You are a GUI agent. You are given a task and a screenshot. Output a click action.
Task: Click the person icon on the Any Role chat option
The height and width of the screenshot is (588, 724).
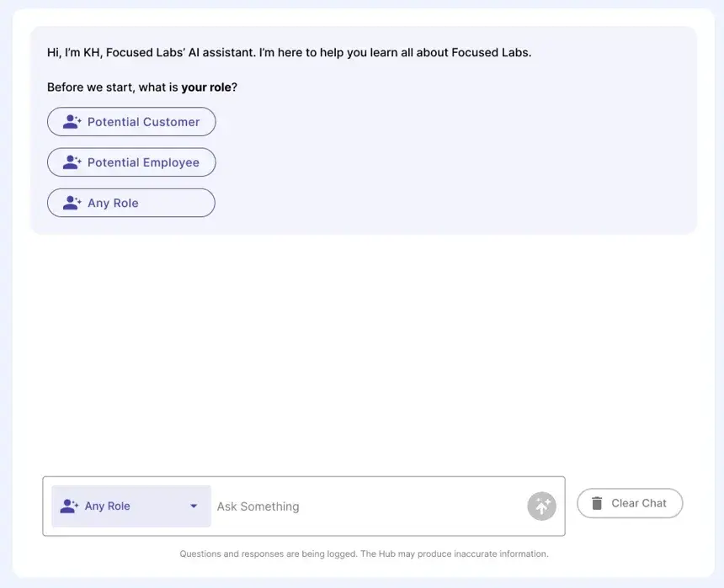[72, 203]
